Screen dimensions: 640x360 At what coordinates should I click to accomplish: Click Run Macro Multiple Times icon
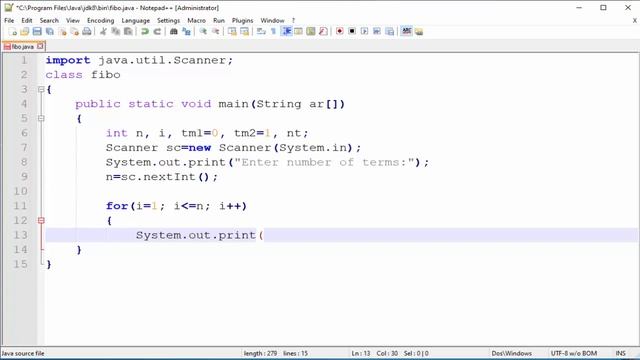377,31
